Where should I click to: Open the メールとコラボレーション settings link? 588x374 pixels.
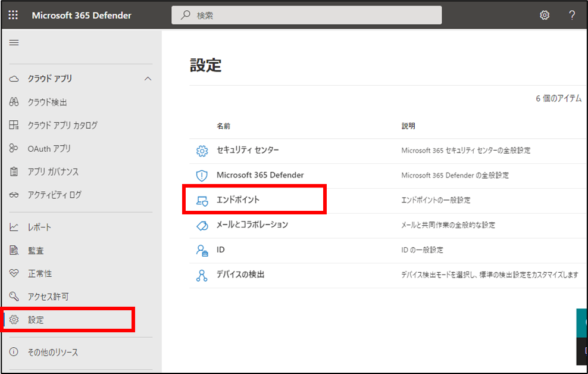click(x=252, y=225)
